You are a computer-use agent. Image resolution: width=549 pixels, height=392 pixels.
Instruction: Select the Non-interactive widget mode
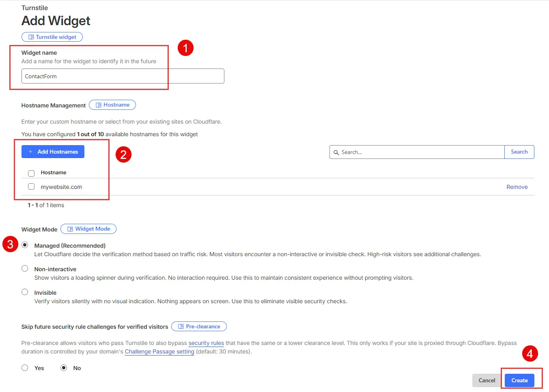point(25,268)
